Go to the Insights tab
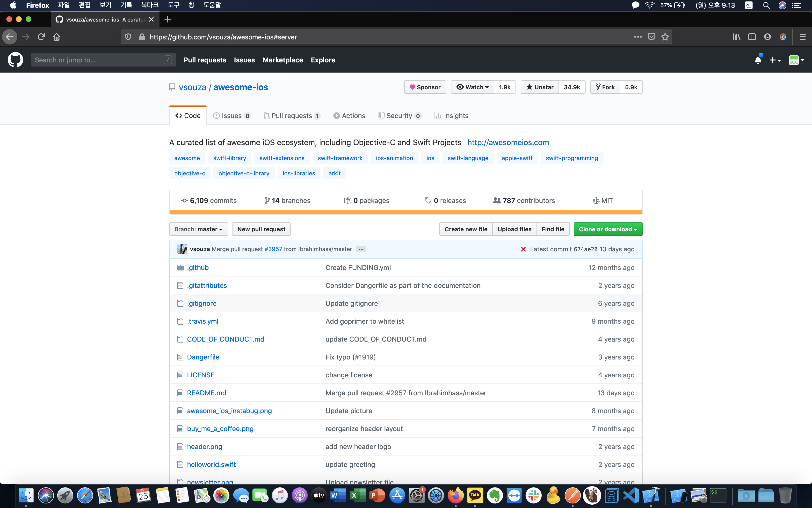The image size is (812, 508). point(451,116)
